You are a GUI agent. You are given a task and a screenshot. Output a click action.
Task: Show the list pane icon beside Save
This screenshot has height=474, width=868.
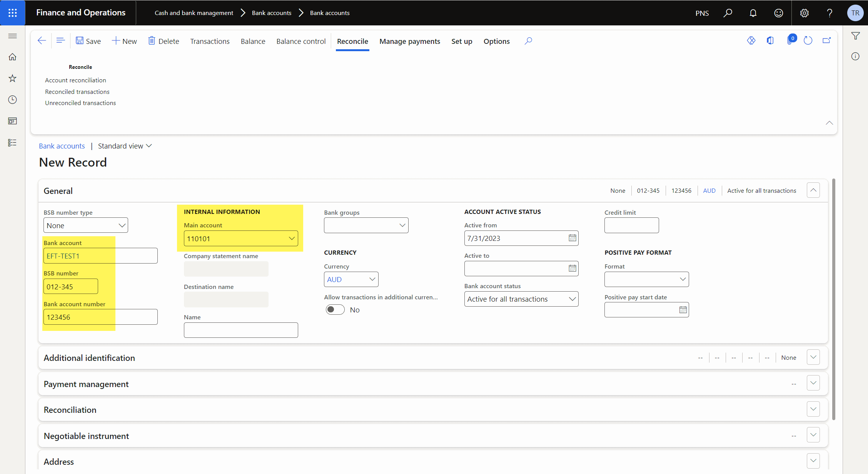point(60,41)
